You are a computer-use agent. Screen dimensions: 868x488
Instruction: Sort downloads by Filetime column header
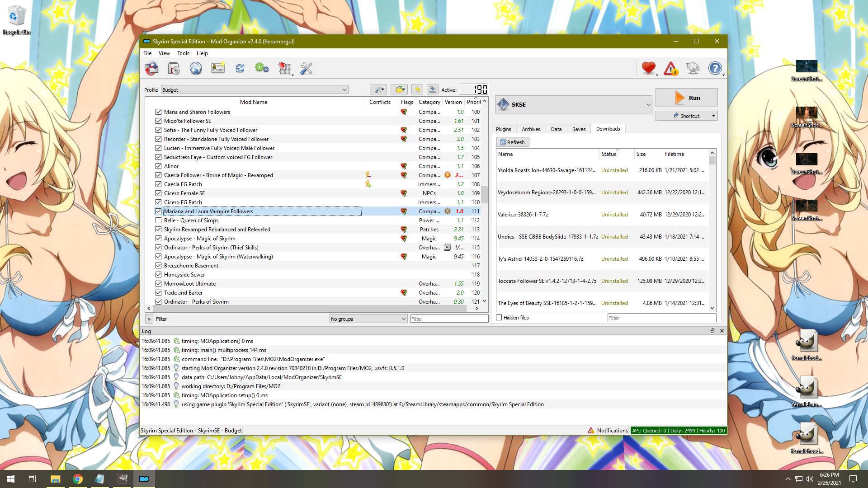[686, 154]
